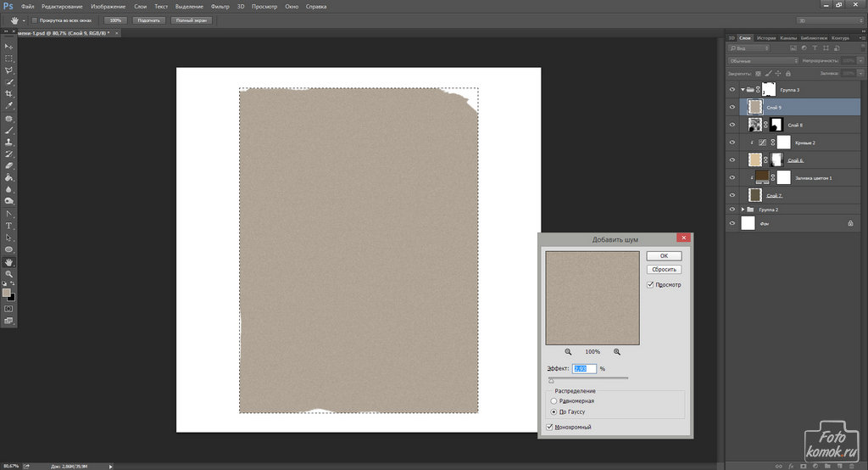Click the Эффект amount slider handle

[x=551, y=381]
